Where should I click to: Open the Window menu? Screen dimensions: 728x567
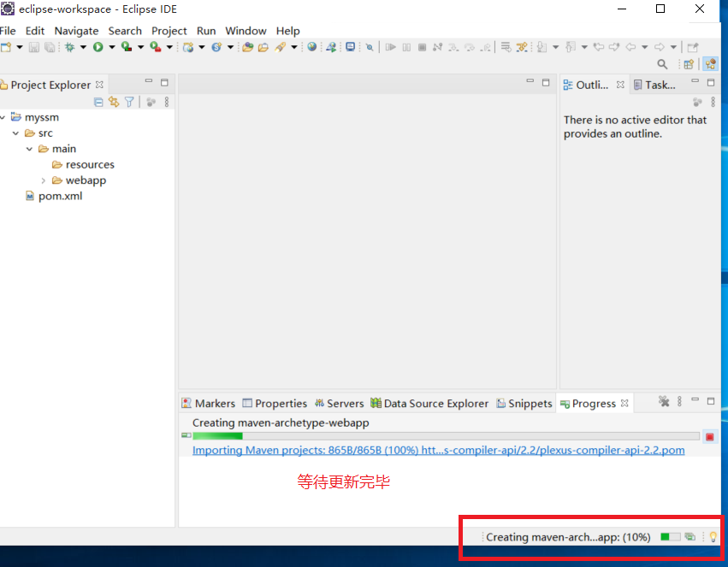pyautogui.click(x=246, y=31)
